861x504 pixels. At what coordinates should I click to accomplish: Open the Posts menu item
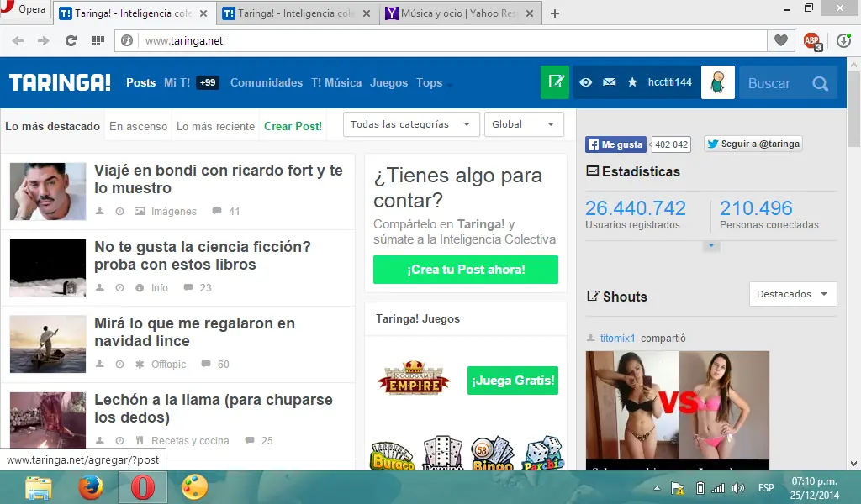(140, 82)
